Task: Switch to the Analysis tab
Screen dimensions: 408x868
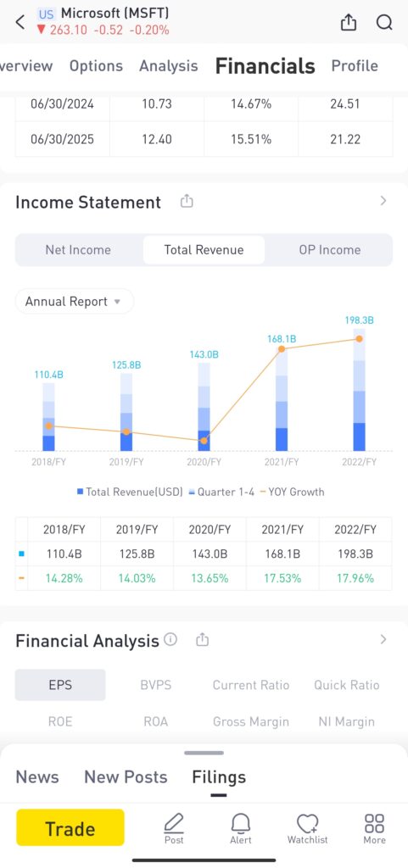Action: point(168,66)
